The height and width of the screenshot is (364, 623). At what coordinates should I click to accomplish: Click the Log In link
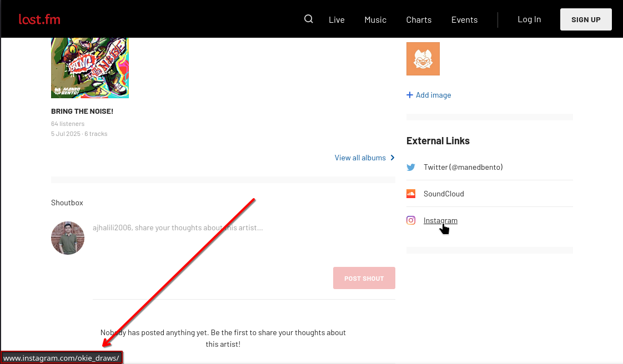pyautogui.click(x=529, y=19)
